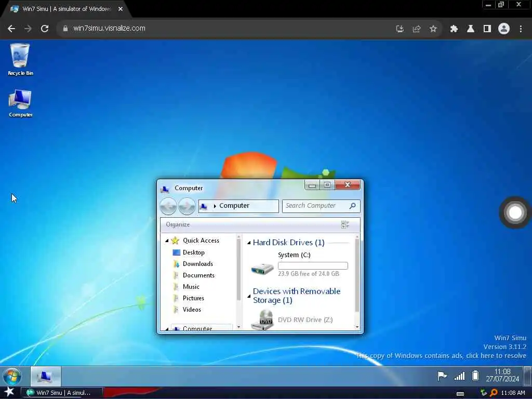Go back in Computer explorer window

[x=168, y=206]
